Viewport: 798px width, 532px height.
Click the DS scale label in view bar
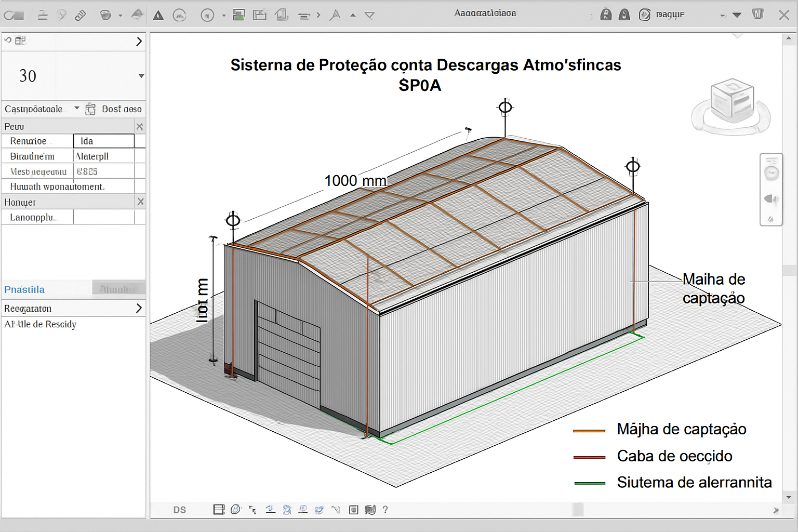tap(180, 510)
